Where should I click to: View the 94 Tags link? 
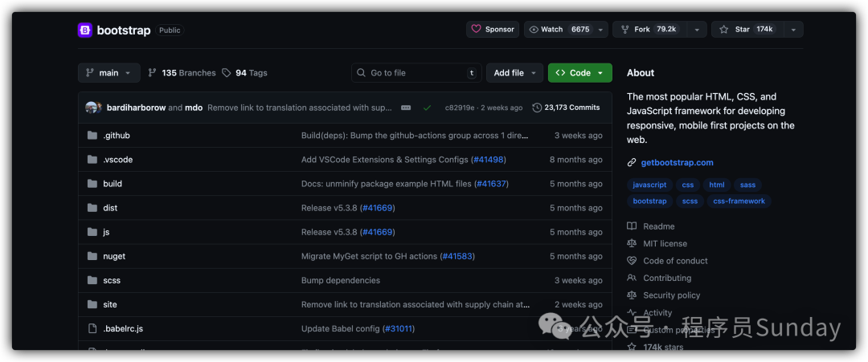(245, 73)
